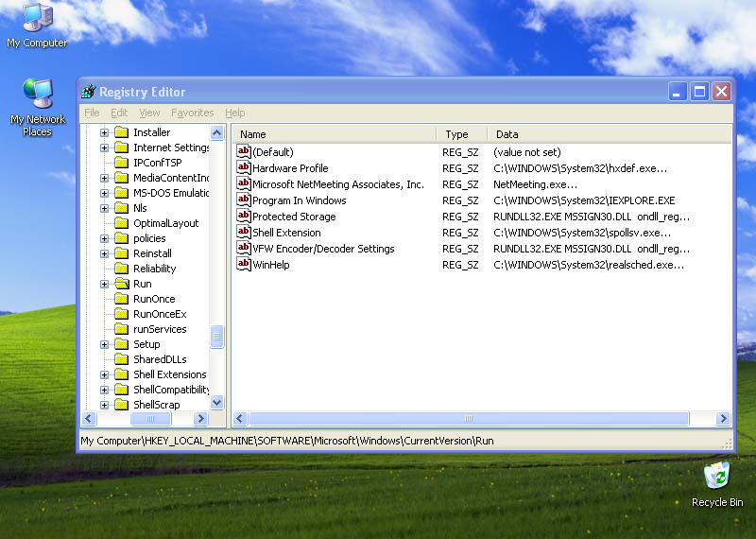Click the SharedDLLs folder icon

(122, 359)
